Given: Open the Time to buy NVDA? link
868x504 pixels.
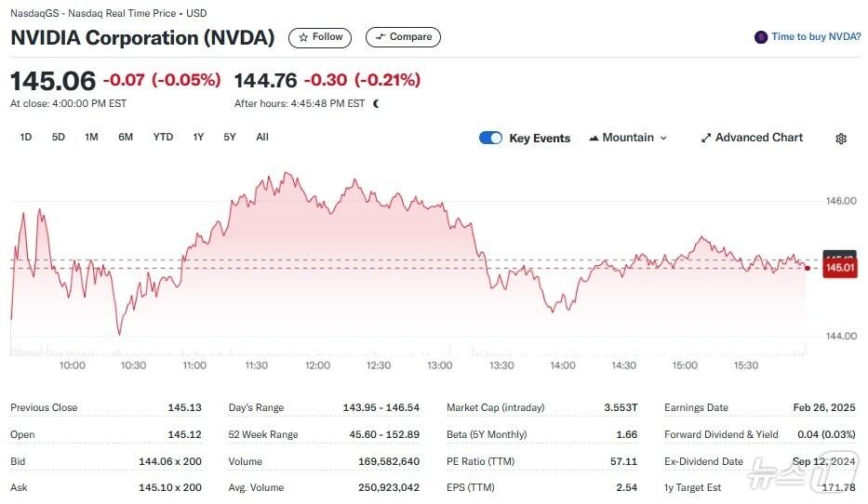Looking at the screenshot, I should [816, 37].
